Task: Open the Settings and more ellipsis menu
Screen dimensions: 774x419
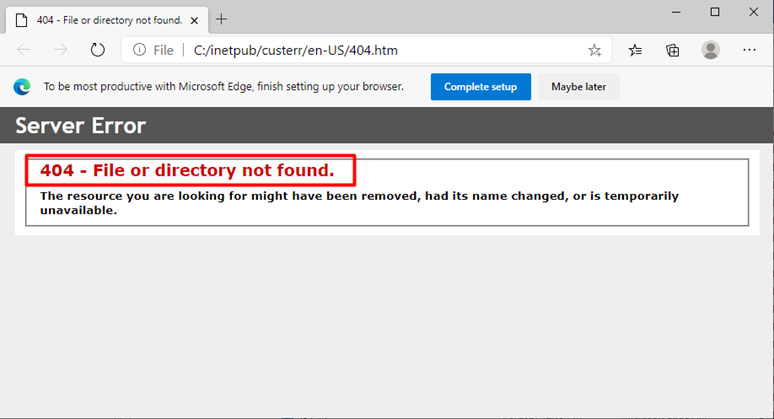Action: (749, 50)
